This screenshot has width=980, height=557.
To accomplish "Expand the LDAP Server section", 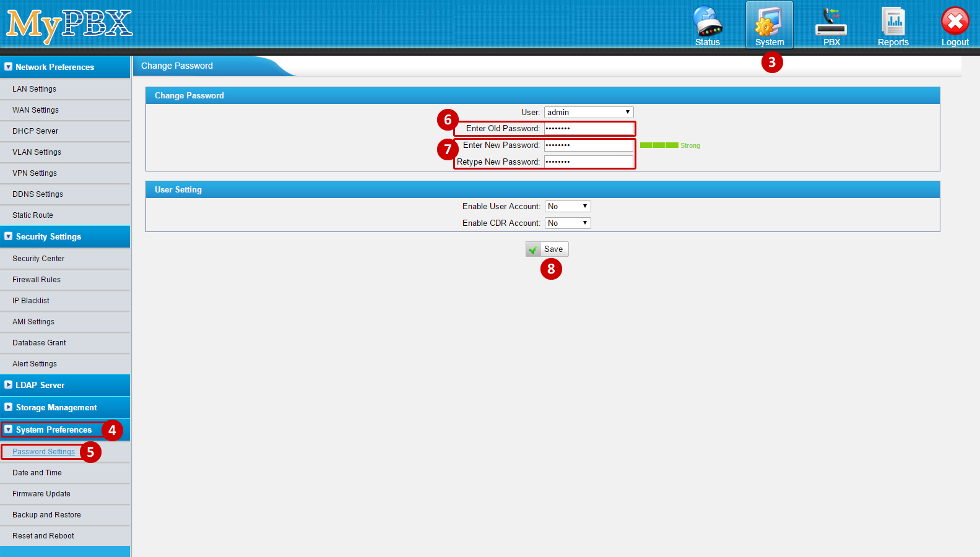I will pos(9,385).
